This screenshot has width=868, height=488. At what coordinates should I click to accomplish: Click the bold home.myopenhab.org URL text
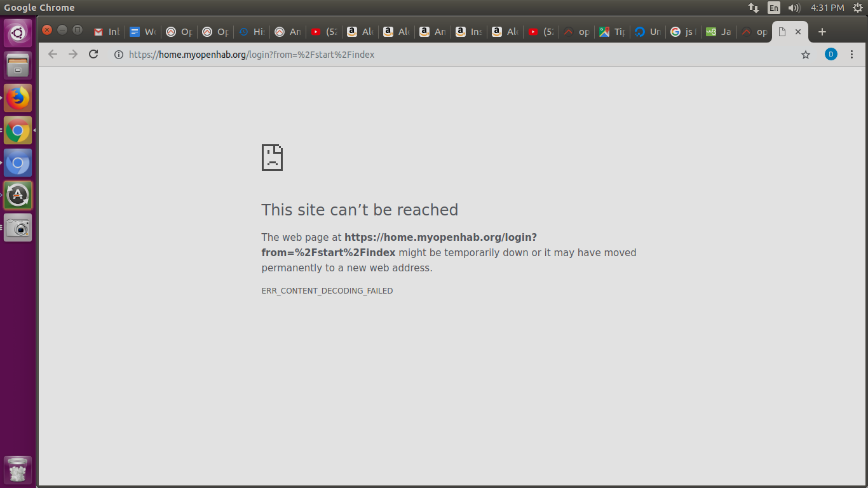pyautogui.click(x=399, y=245)
